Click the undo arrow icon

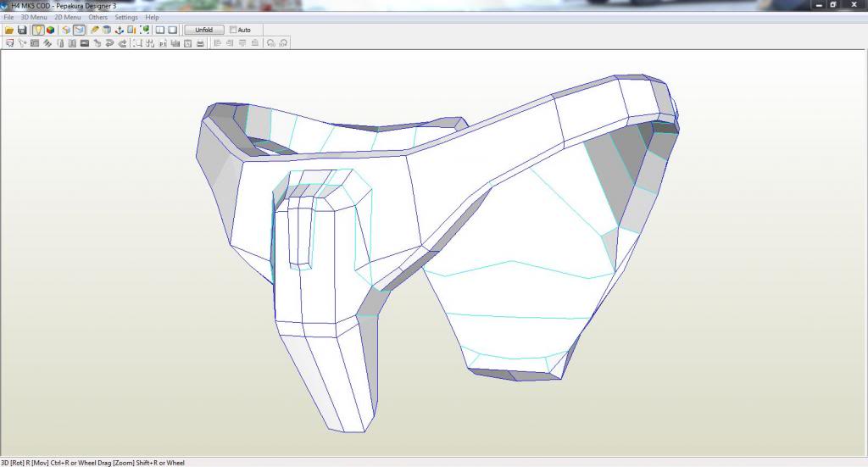(x=109, y=43)
